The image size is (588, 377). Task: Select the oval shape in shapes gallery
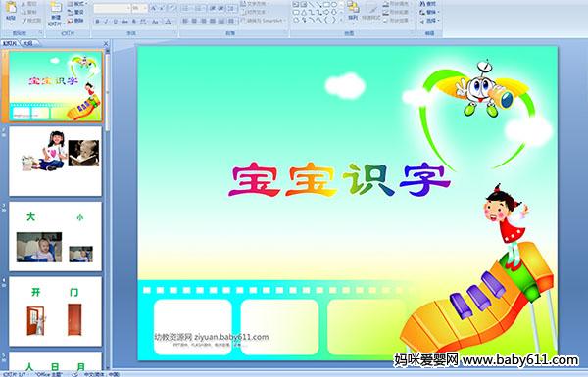coord(334,4)
